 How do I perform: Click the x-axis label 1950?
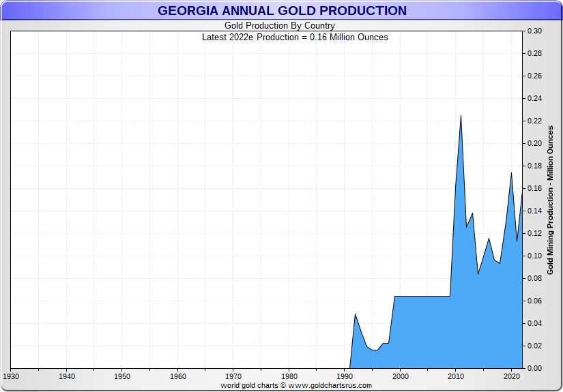click(x=122, y=376)
